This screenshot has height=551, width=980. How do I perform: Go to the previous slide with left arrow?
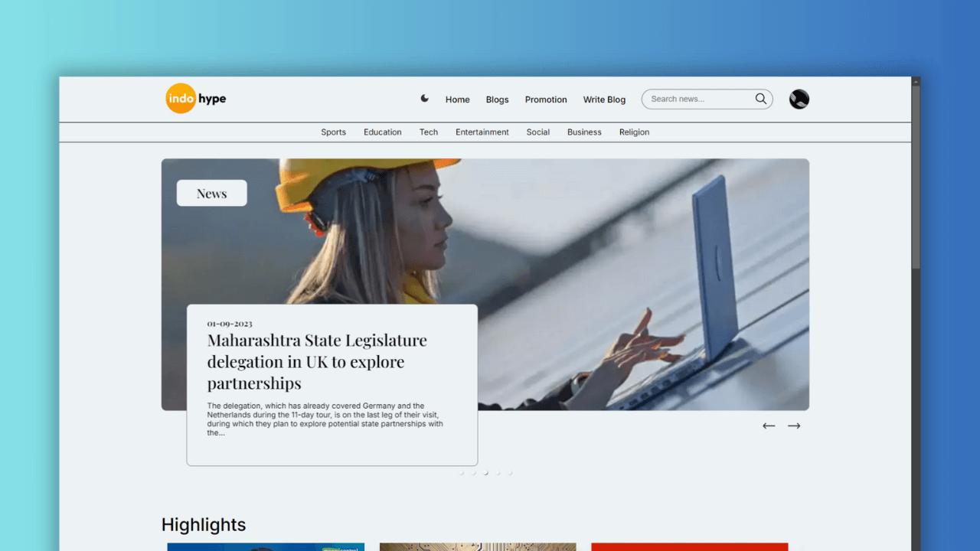pos(769,426)
